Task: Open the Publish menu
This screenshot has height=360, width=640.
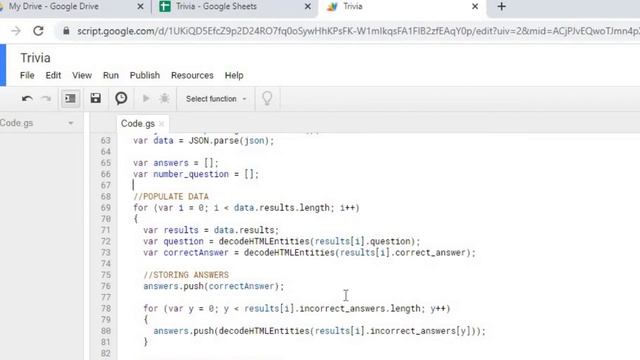Action: pos(144,76)
